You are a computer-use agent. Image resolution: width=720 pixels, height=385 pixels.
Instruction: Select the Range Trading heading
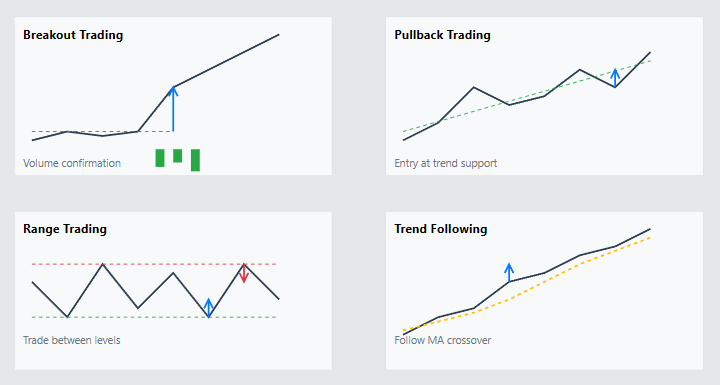[65, 229]
